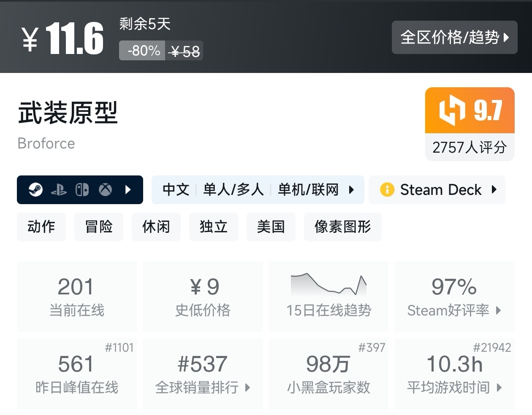Open the 全区价格/趋势 button

(x=454, y=37)
